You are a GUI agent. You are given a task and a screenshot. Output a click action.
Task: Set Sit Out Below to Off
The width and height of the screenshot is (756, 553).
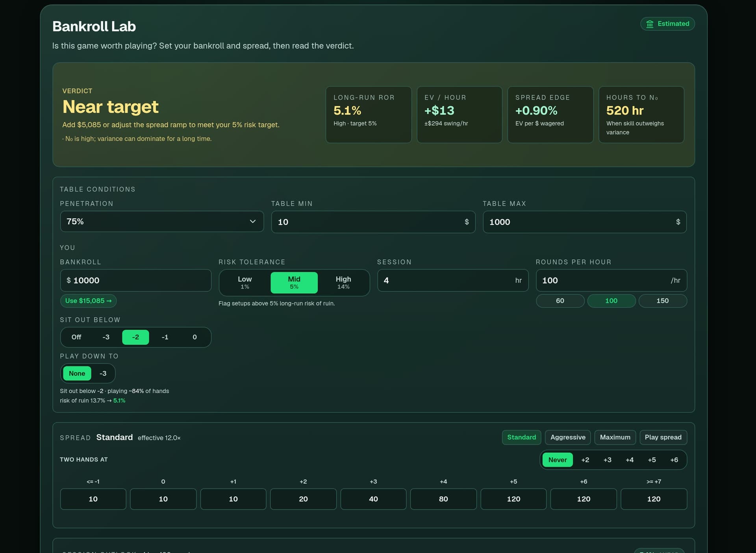76,337
